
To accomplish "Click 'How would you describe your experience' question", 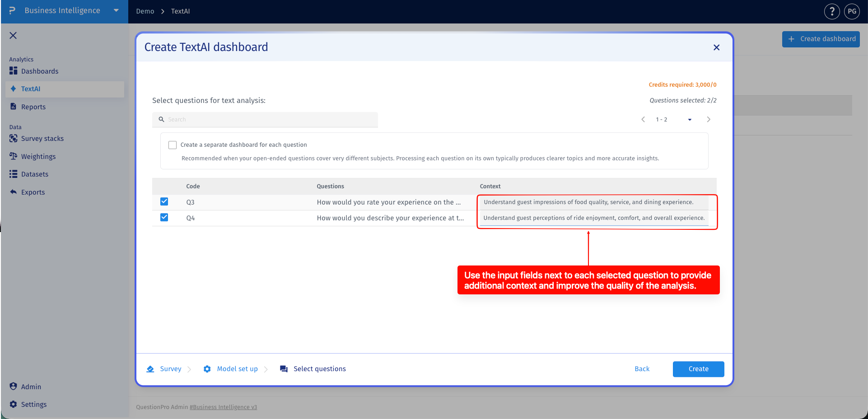I will coord(390,218).
